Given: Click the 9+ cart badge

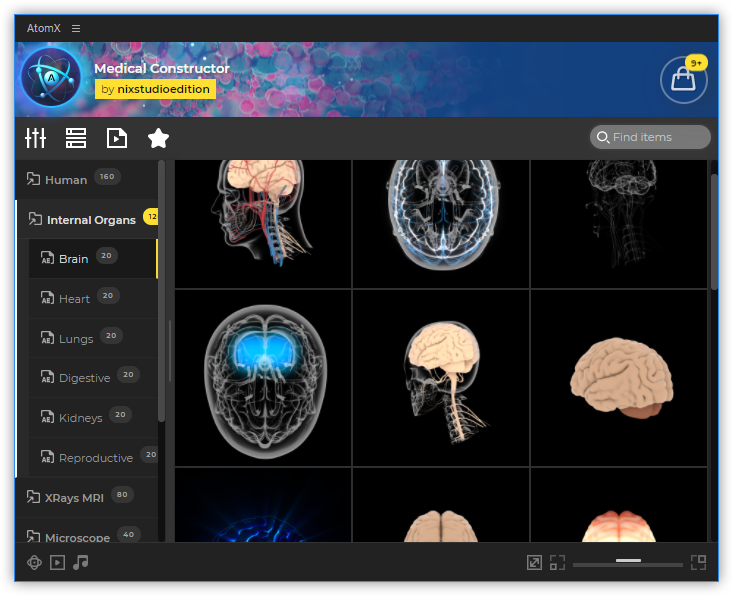Looking at the screenshot, I should click(696, 63).
